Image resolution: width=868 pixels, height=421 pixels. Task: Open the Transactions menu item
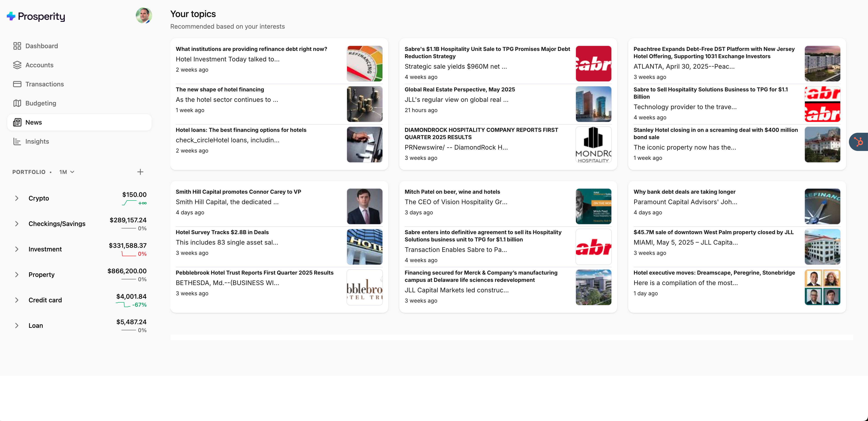[x=45, y=84]
